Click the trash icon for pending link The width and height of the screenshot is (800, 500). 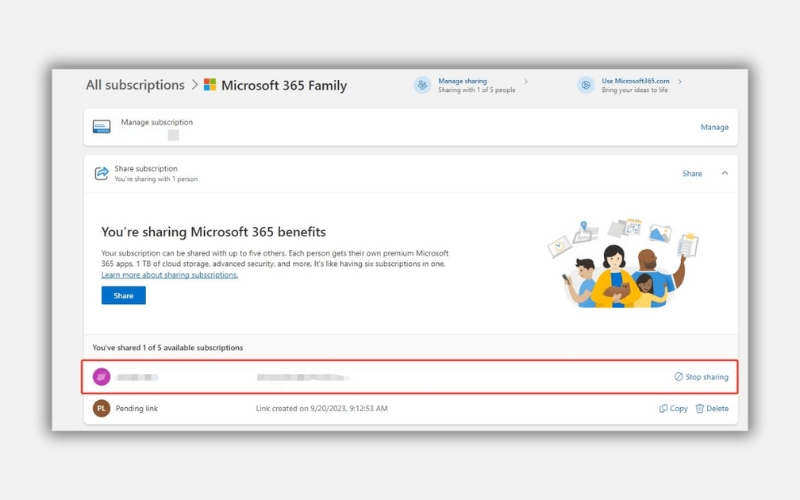[x=700, y=408]
